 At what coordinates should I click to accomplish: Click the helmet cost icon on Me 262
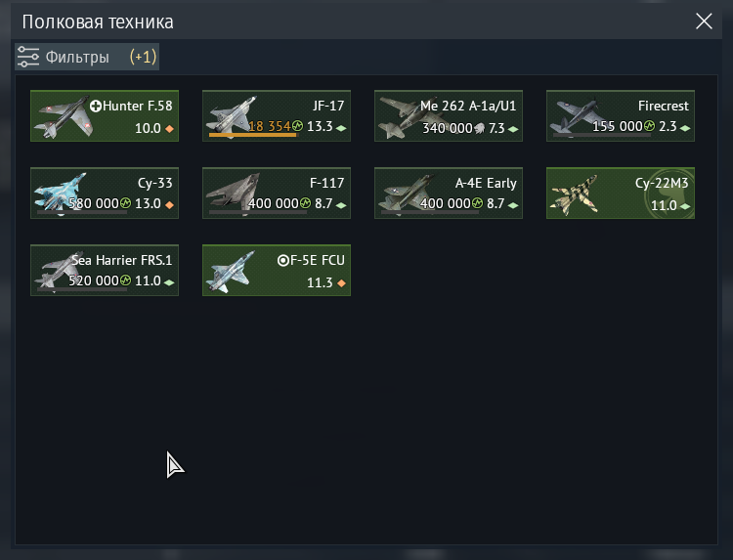pos(480,128)
